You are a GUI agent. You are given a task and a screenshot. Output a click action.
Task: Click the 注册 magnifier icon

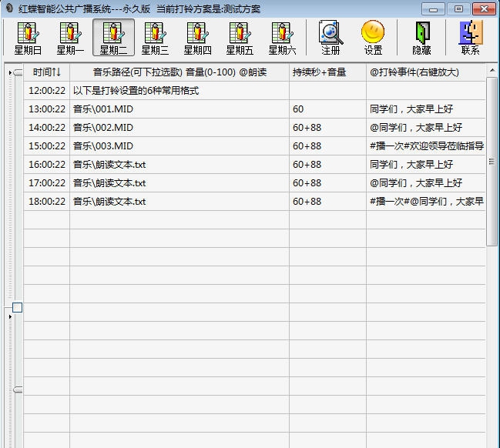coord(331,32)
